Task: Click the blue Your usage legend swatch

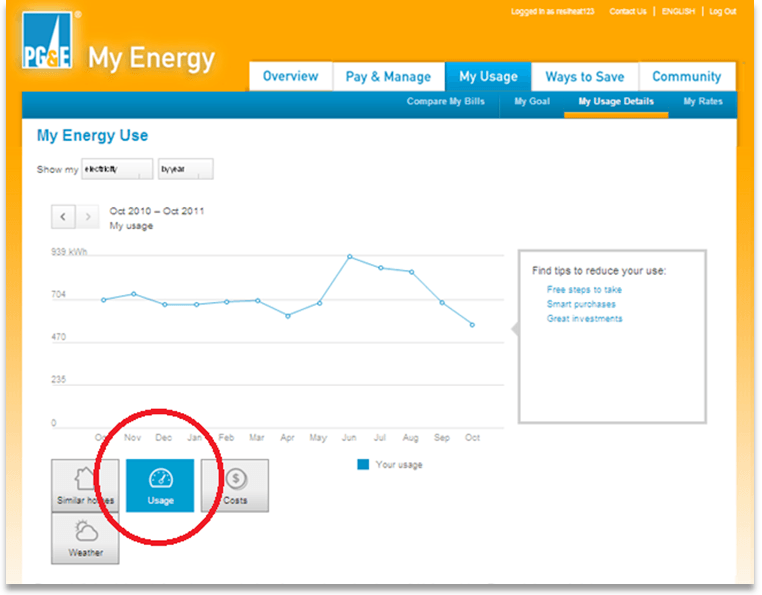Action: coord(363,465)
